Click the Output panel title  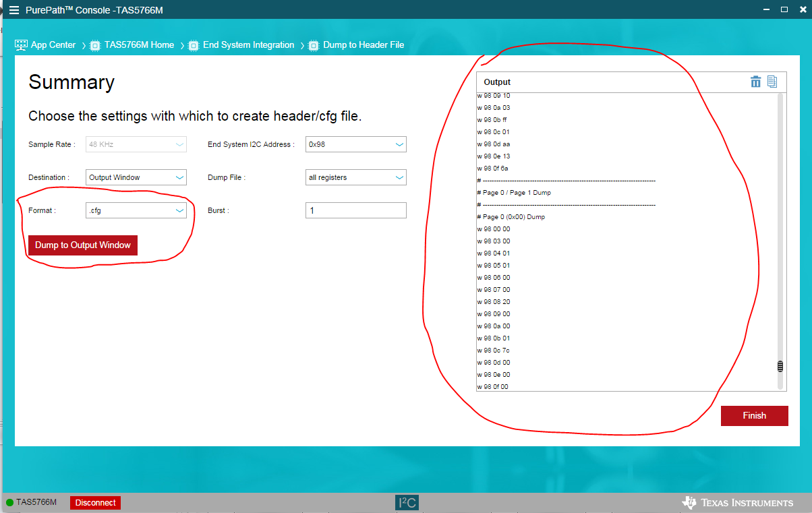tap(497, 82)
